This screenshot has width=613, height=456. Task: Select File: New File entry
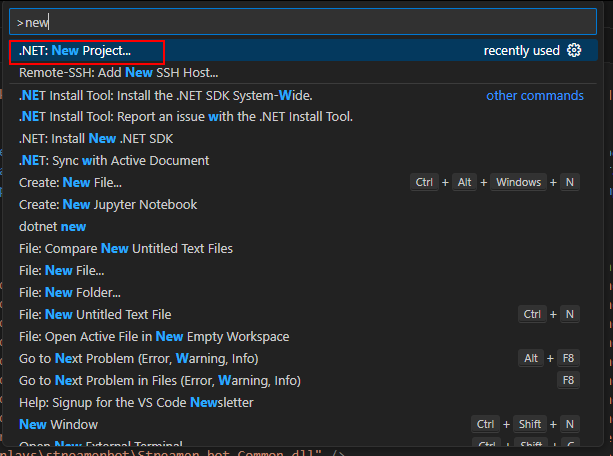click(x=61, y=271)
